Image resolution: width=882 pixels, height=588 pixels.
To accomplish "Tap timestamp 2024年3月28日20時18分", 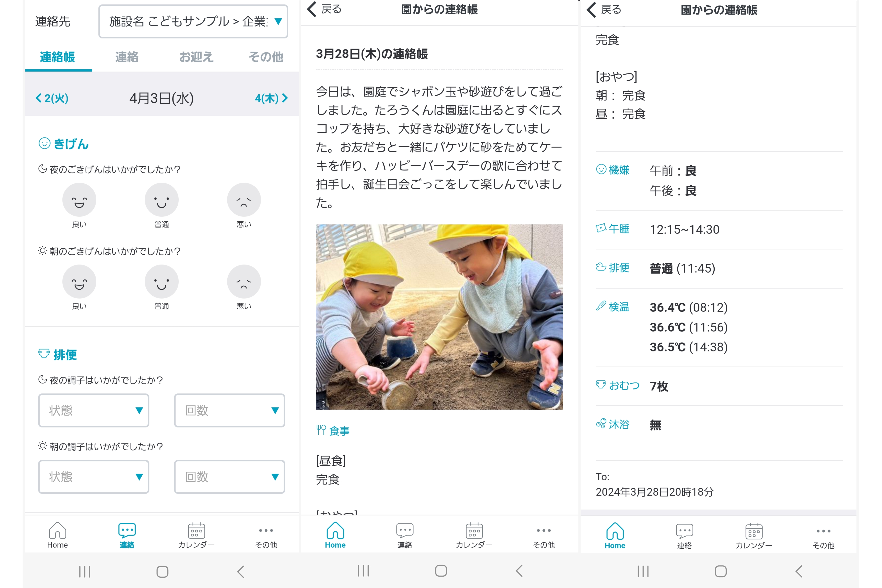I will click(x=654, y=492).
